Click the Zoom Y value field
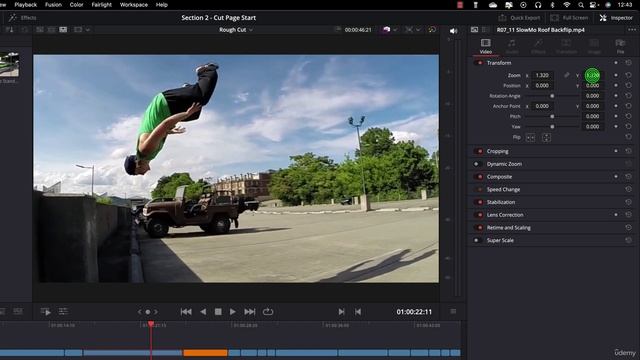This screenshot has height=360, width=640. tap(592, 76)
